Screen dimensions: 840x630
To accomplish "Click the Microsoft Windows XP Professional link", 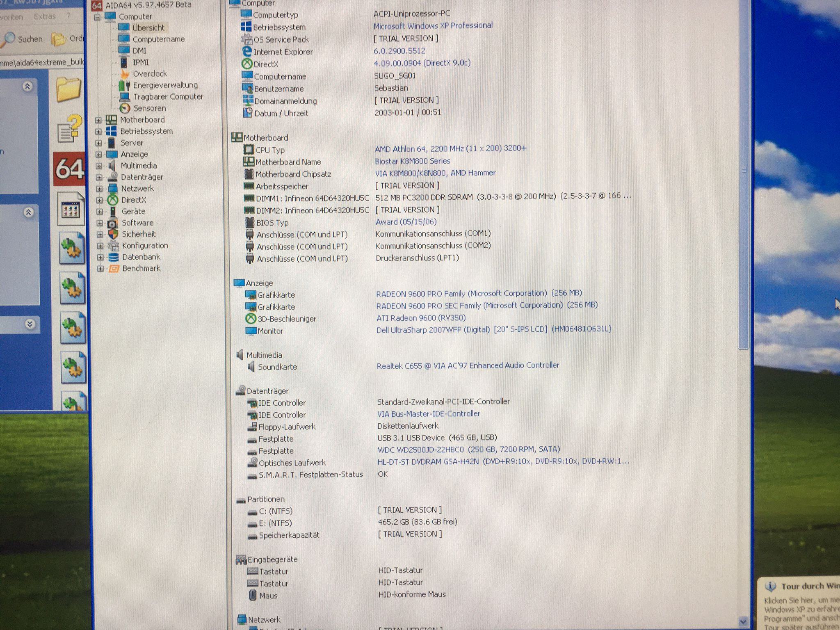I will [x=433, y=26].
